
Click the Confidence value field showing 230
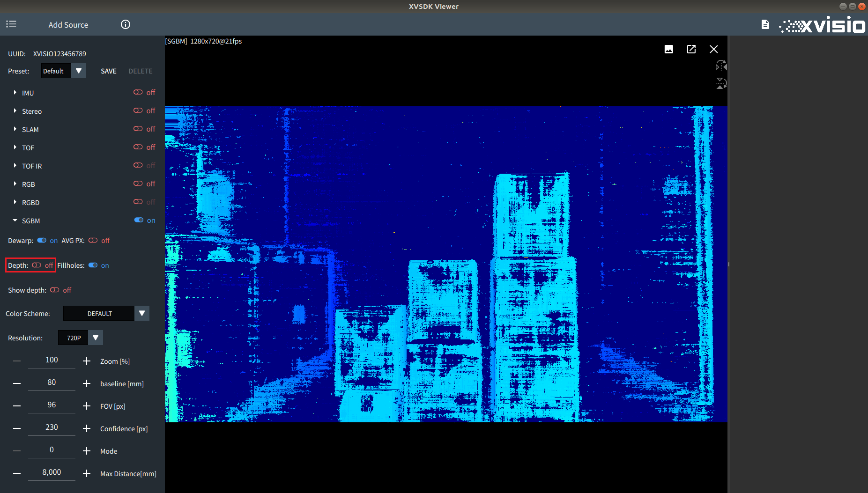coord(52,427)
